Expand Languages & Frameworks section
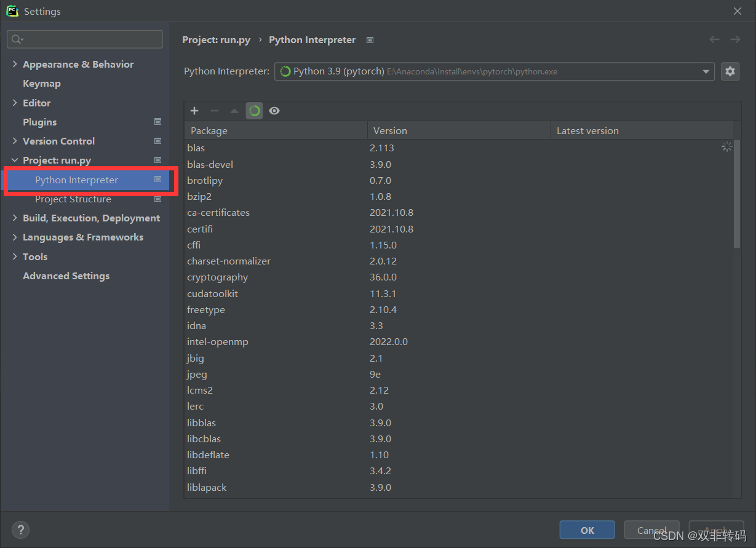This screenshot has height=548, width=756. (x=15, y=237)
